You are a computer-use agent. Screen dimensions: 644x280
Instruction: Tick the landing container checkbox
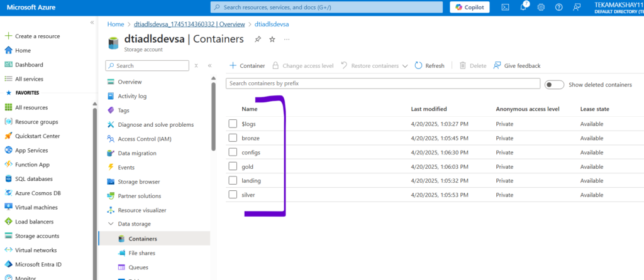tap(233, 181)
